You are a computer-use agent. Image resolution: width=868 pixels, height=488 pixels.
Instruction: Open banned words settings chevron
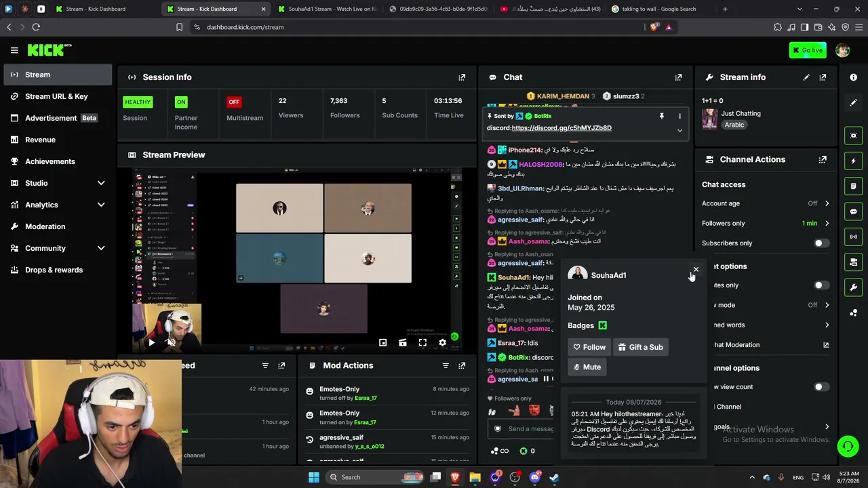coord(827,325)
